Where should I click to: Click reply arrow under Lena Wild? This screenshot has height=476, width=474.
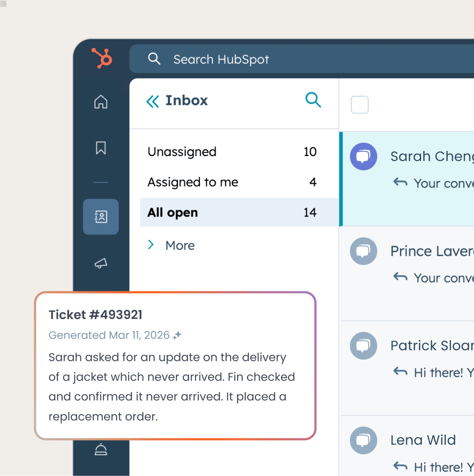coord(400,466)
